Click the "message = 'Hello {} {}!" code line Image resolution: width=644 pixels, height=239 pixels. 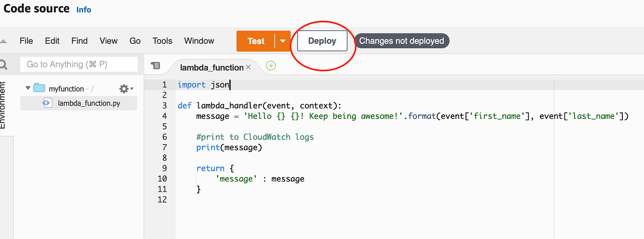click(412, 116)
